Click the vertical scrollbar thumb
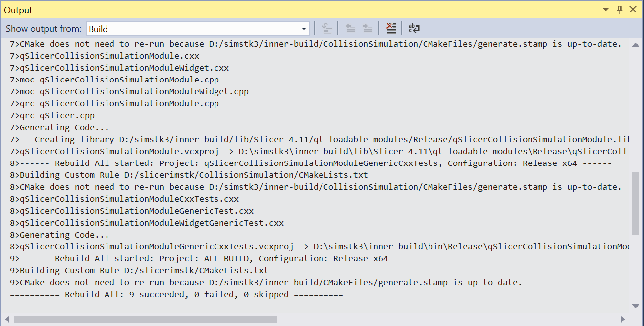The image size is (644, 326). click(x=635, y=203)
